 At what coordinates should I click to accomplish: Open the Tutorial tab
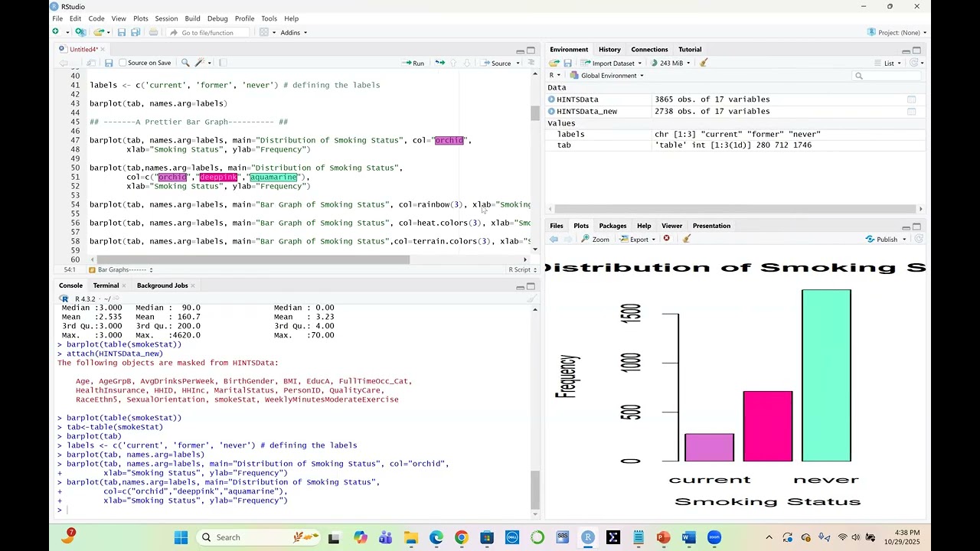(690, 50)
